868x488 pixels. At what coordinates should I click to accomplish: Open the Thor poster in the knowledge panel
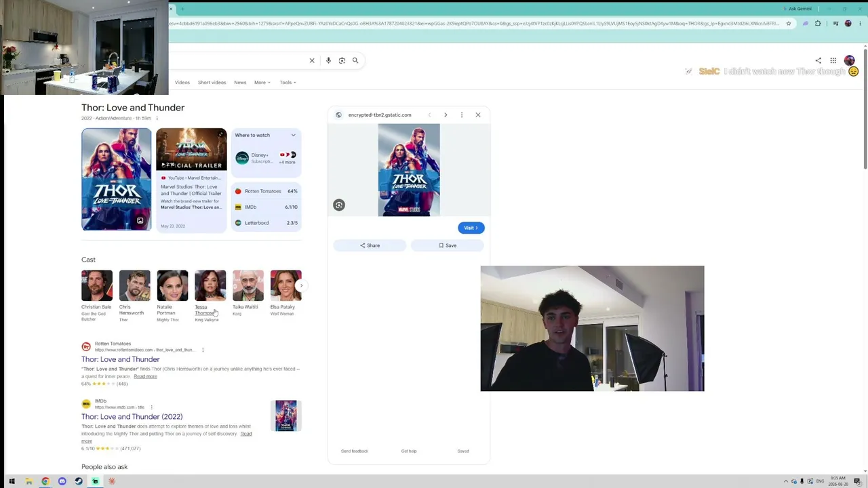coord(117,180)
